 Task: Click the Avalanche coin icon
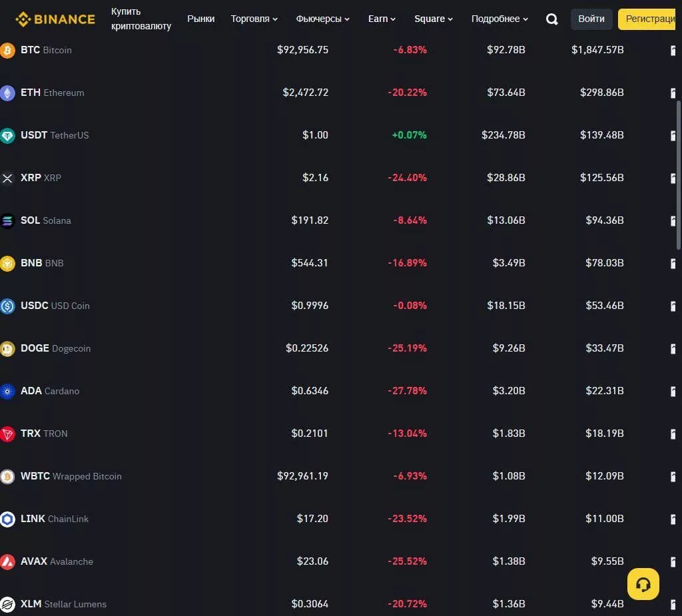pos(7,562)
